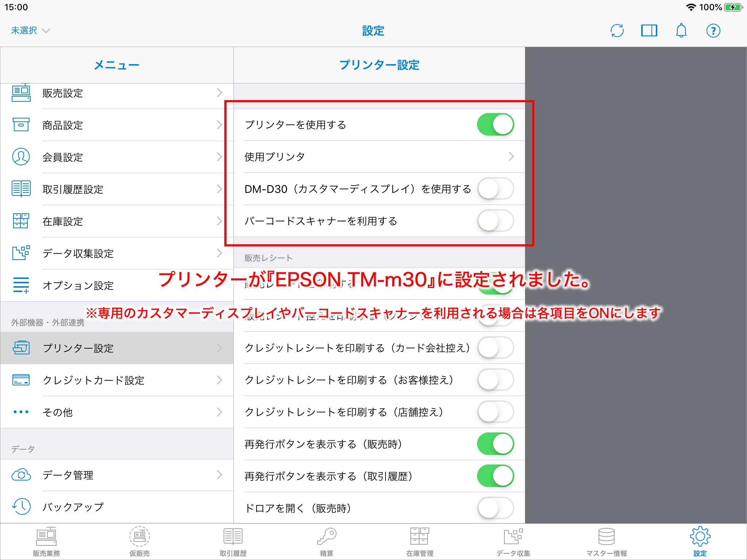
Task: Click the バックアップ clock icon
Action: coord(21,506)
